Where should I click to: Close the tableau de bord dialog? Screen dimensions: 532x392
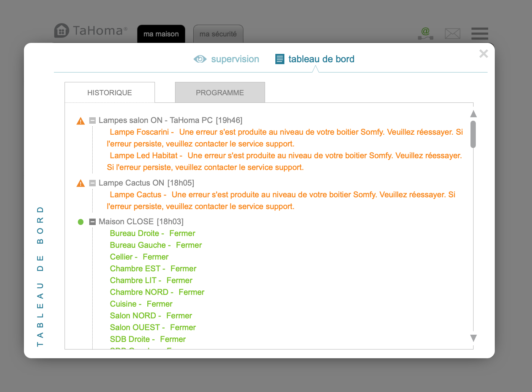483,54
